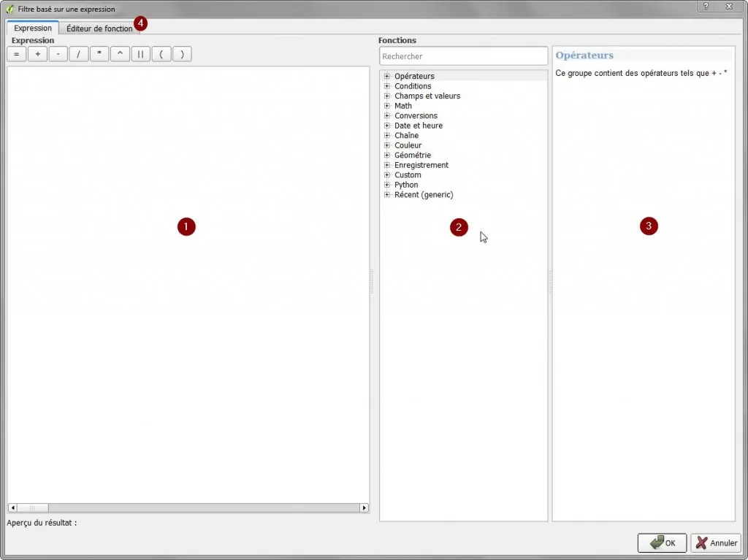Expand the Custom group
The width and height of the screenshot is (748, 560).
pyautogui.click(x=387, y=174)
